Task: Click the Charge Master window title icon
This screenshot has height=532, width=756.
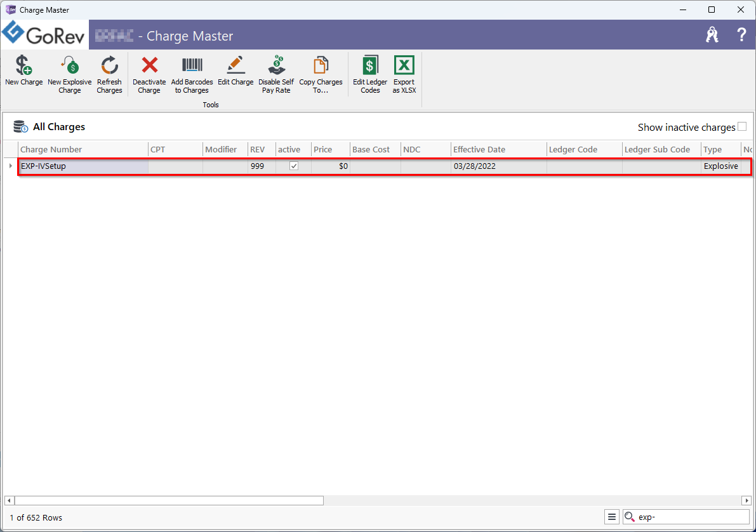Action: (x=10, y=10)
